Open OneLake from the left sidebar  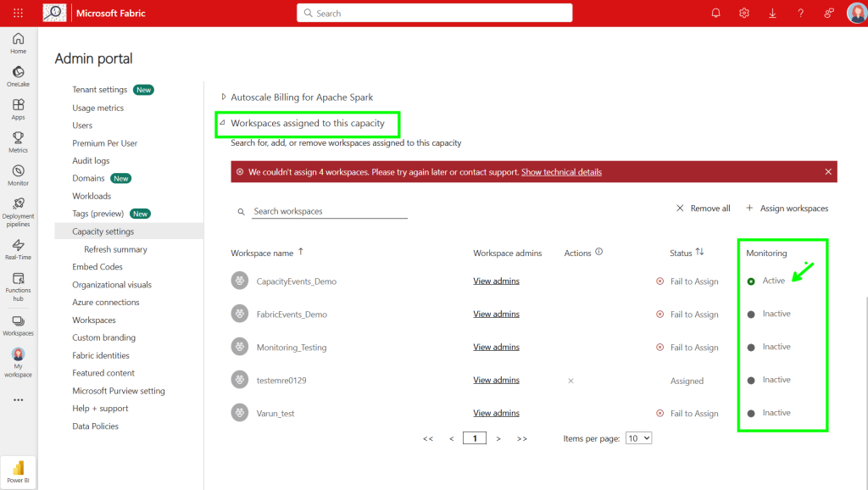click(18, 75)
